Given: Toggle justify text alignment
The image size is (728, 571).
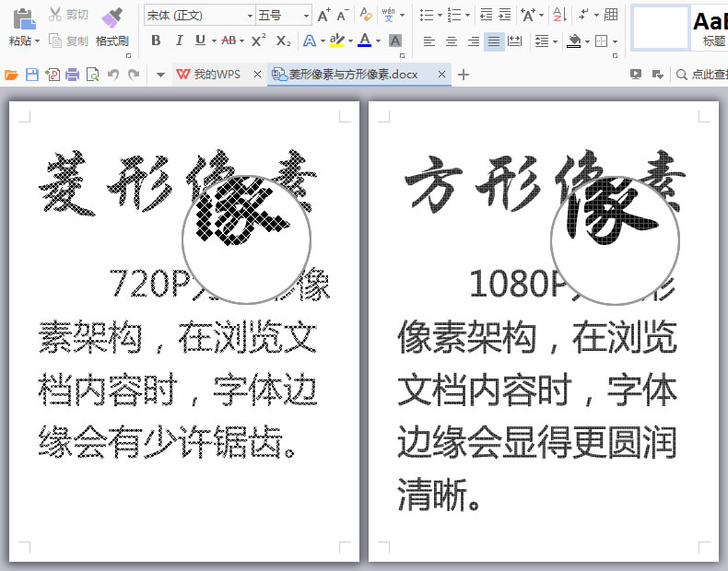Looking at the screenshot, I should pyautogui.click(x=494, y=41).
